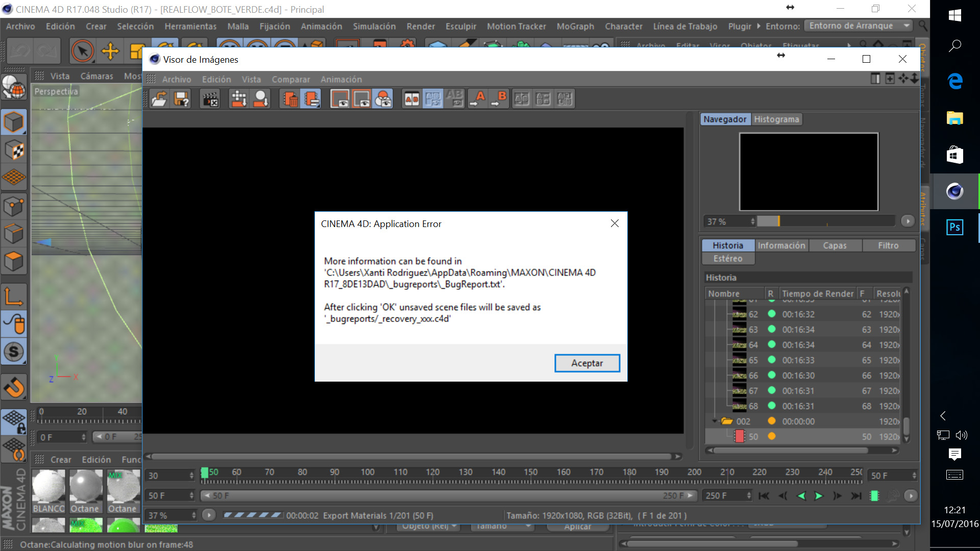This screenshot has height=551, width=980.
Task: Open the round arrow menu beside bottom zoom
Action: [209, 515]
